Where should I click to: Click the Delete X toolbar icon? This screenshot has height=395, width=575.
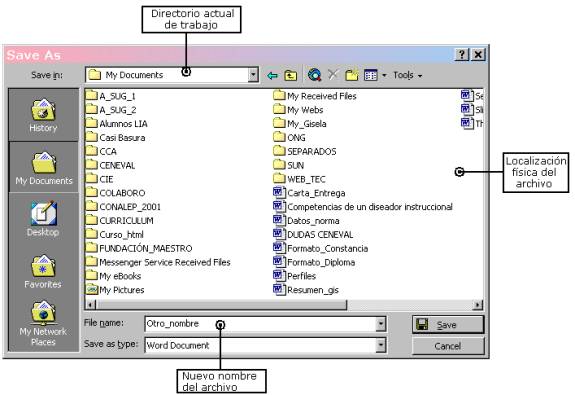333,74
